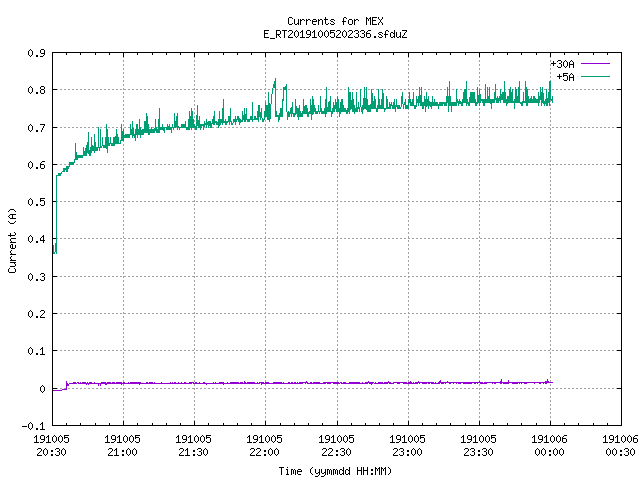Viewport: 640px width, 480px height.
Task: Click the 0.9 y-axis tick label
Action: click(36, 53)
